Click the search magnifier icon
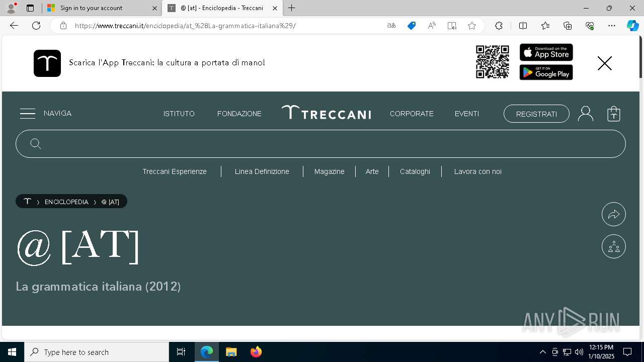Viewport: 644px width, 362px height. (36, 144)
